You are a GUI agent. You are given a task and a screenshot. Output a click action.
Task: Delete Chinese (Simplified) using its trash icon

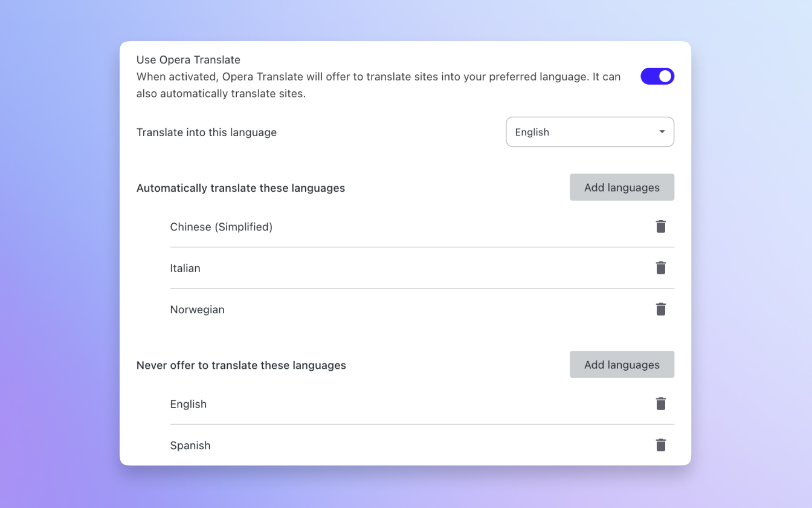point(660,226)
